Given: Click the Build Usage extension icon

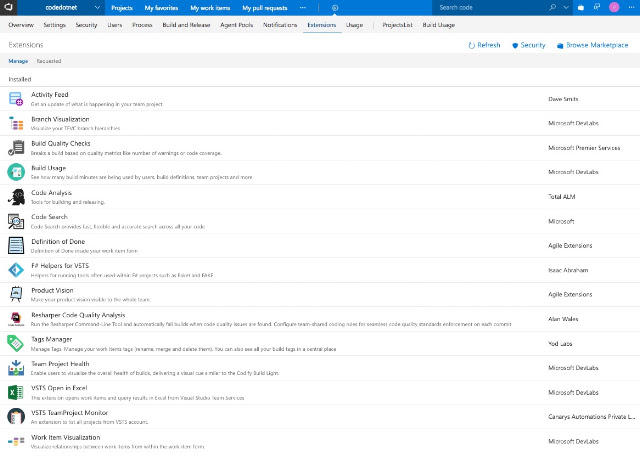Looking at the screenshot, I should coord(16,172).
